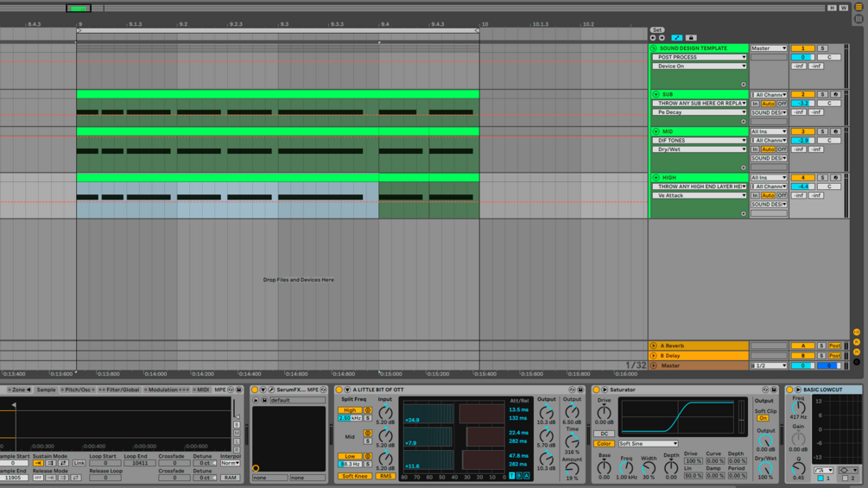
Task: Set SUB track monitoring to In
Action: coord(755,104)
